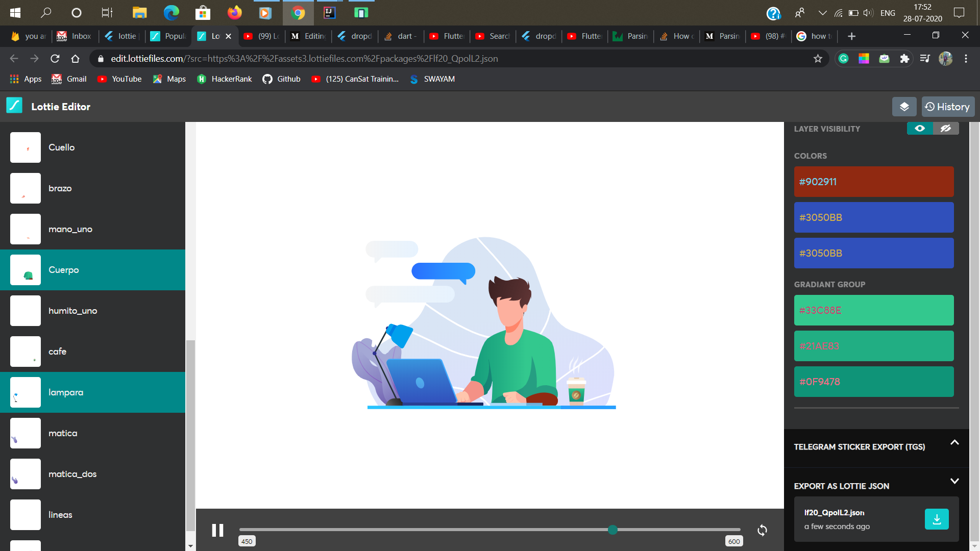Viewport: 980px width, 551px height.
Task: Expand the Export as Lottie JSON section
Action: tap(955, 482)
